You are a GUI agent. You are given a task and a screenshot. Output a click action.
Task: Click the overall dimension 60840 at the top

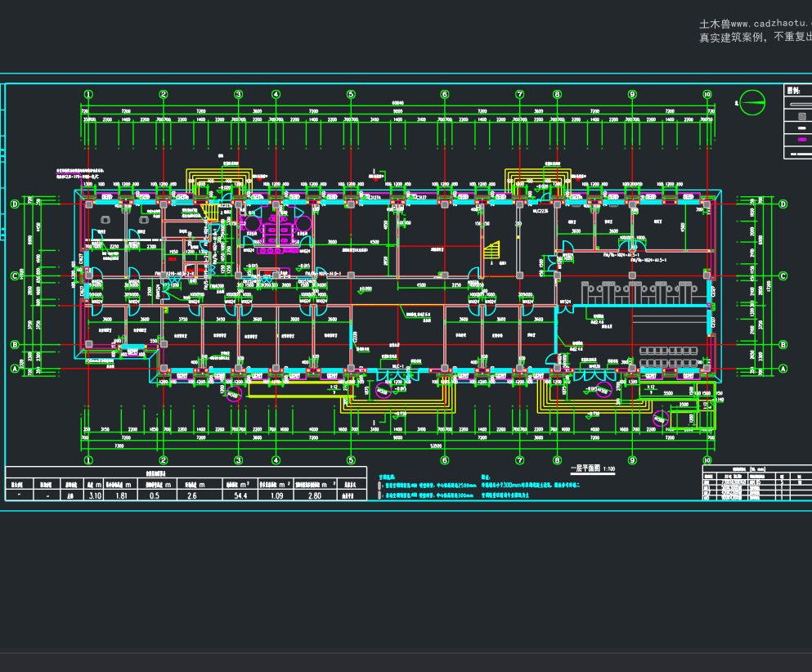pyautogui.click(x=397, y=103)
